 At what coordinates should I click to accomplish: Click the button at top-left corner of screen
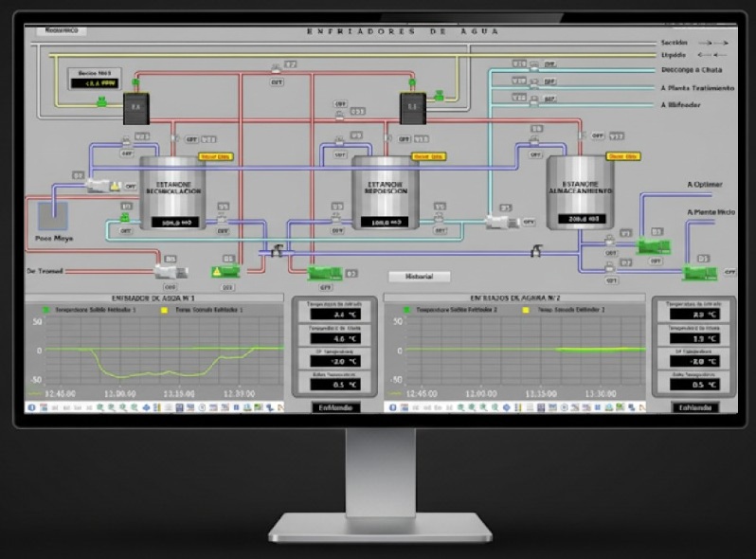click(x=60, y=31)
